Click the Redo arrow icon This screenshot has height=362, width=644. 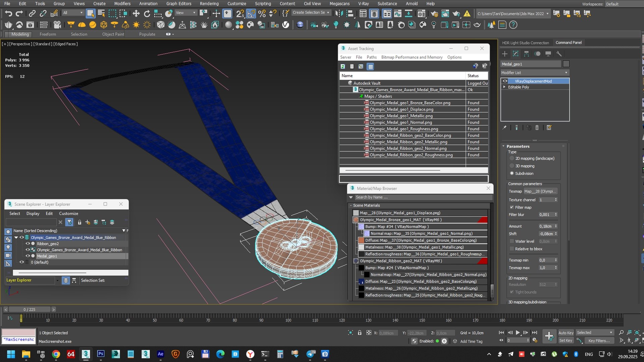click(x=19, y=13)
